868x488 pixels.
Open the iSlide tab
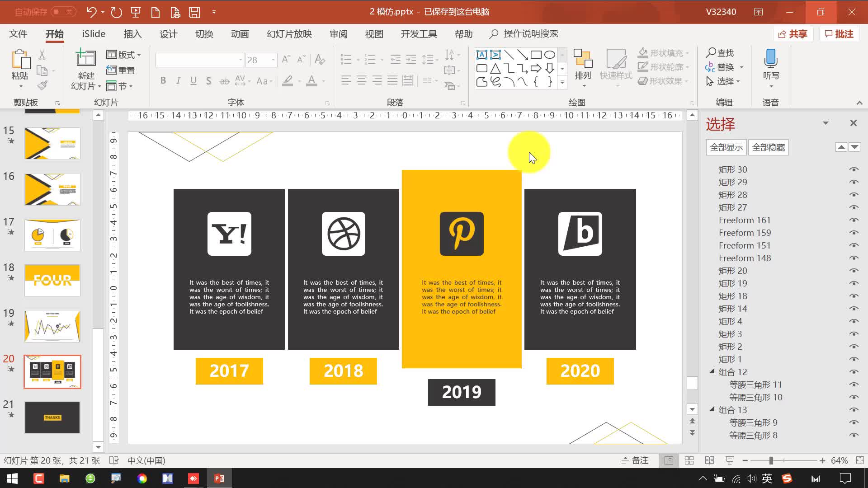pos(94,34)
